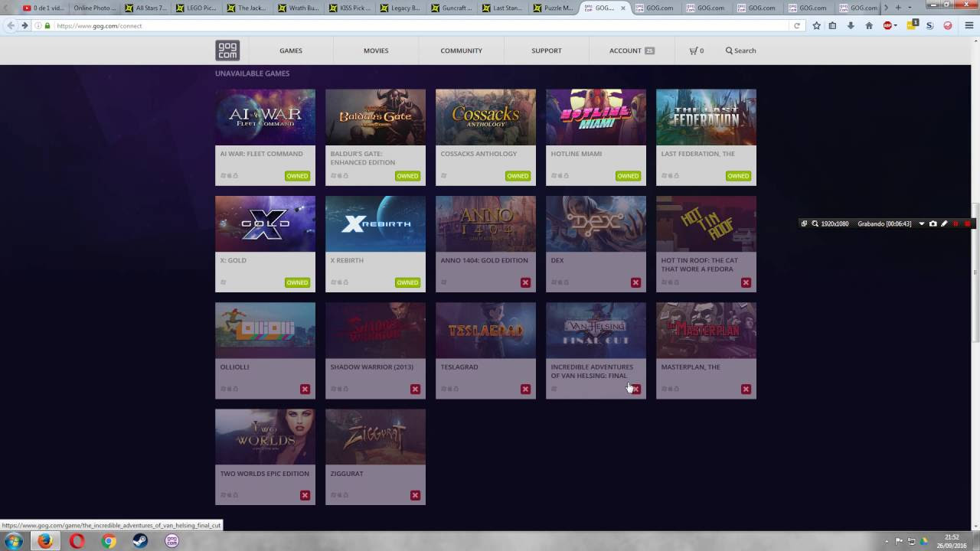
Task: Click browser back button
Action: click(x=11, y=25)
